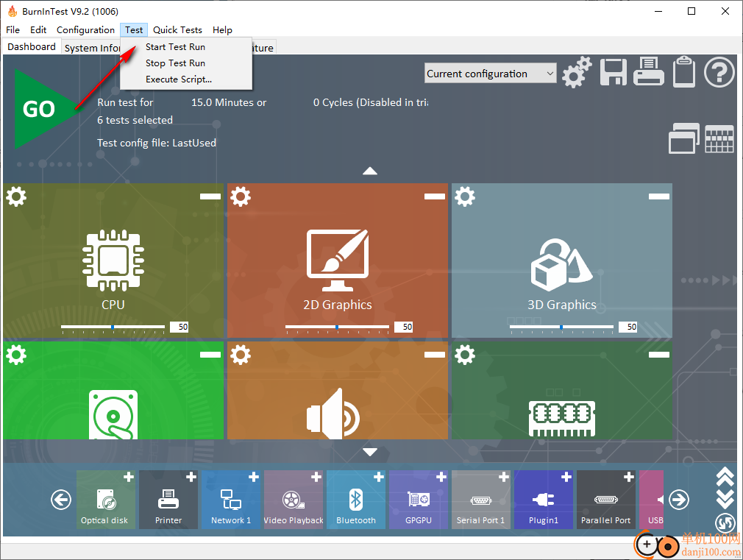743x560 pixels.
Task: Choose Stop Test Run menu item
Action: click(x=175, y=63)
